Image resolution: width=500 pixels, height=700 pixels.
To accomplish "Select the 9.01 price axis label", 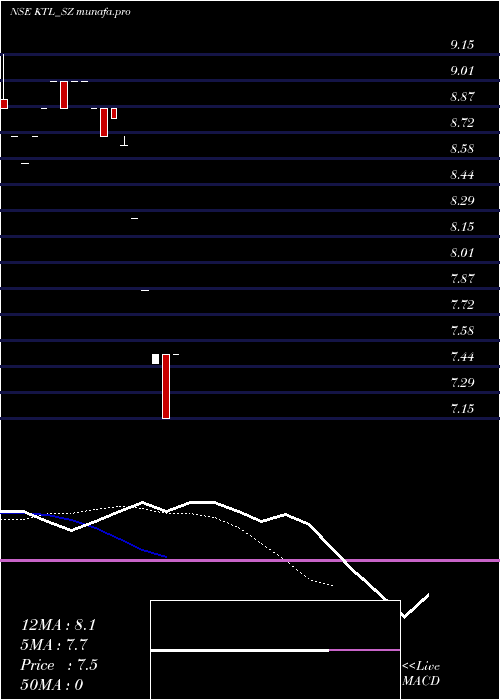I will pos(462,71).
